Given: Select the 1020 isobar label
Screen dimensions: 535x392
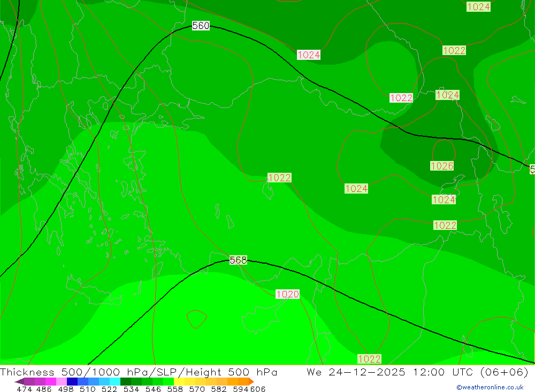Looking at the screenshot, I should pyautogui.click(x=288, y=294).
